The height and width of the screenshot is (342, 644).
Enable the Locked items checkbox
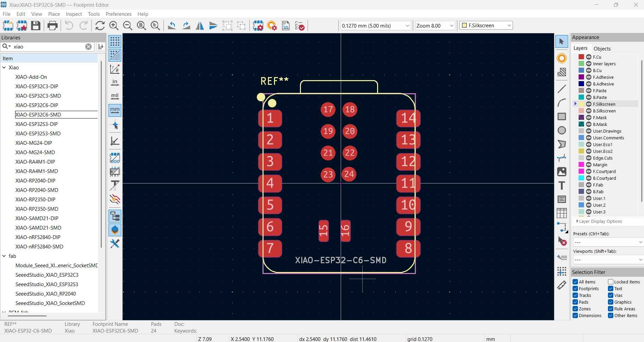pos(611,282)
